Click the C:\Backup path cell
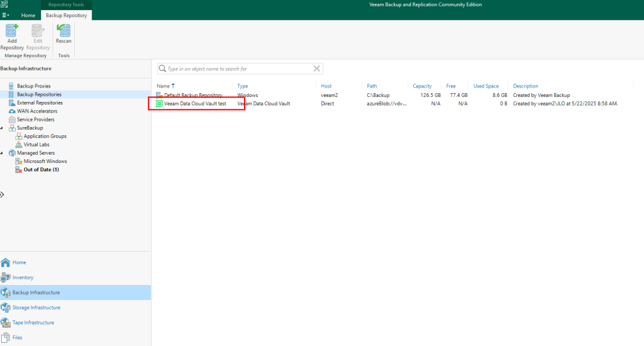 pyautogui.click(x=378, y=95)
